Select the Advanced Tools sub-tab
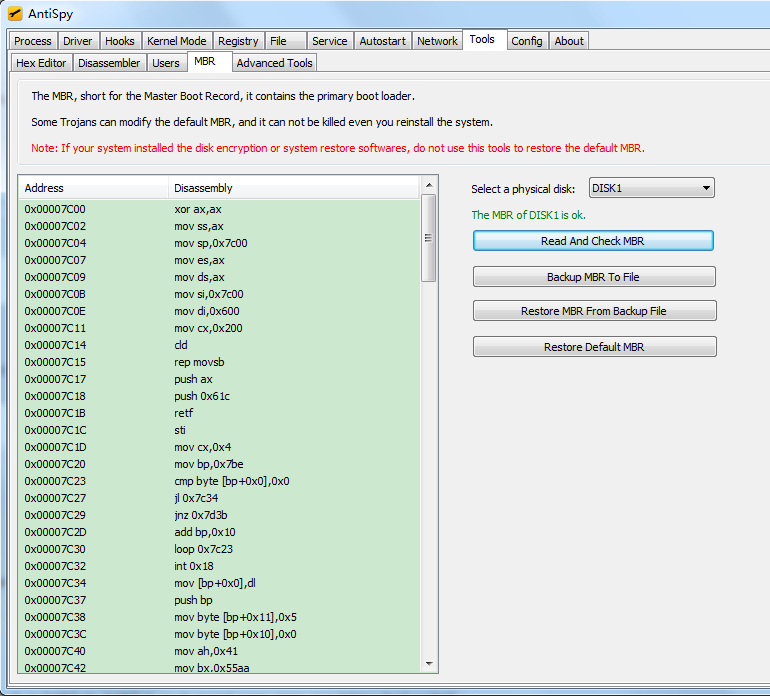 [x=274, y=63]
